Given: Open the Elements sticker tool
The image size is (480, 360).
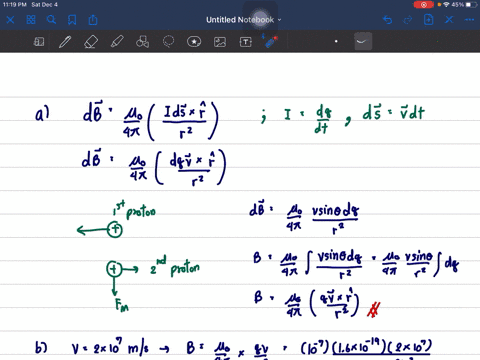Looking at the screenshot, I should [x=194, y=42].
